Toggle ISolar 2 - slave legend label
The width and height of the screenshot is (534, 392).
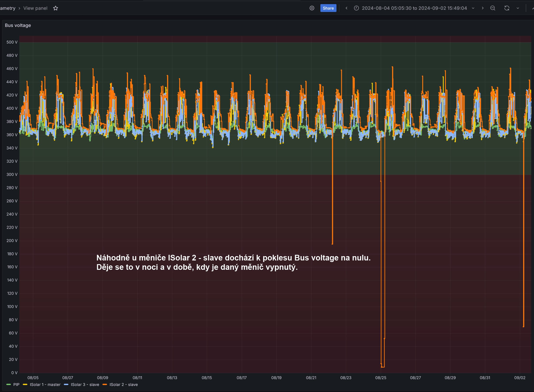pos(124,385)
